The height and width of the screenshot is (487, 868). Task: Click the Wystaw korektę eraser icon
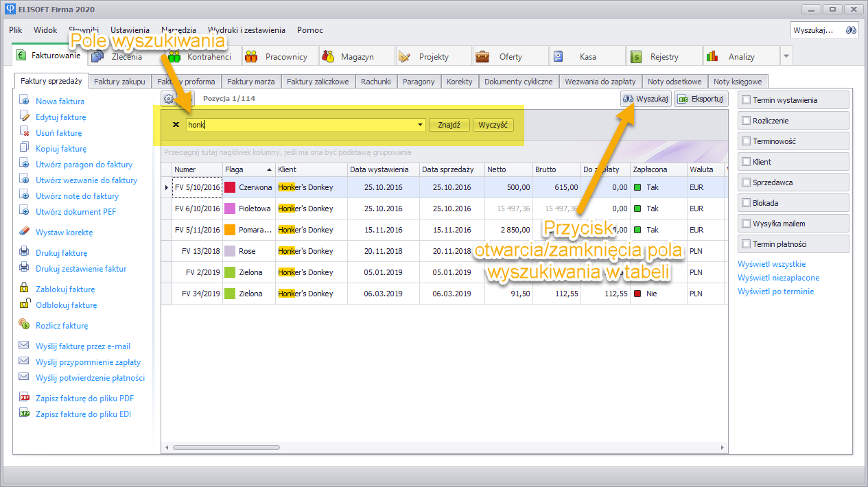pos(24,232)
